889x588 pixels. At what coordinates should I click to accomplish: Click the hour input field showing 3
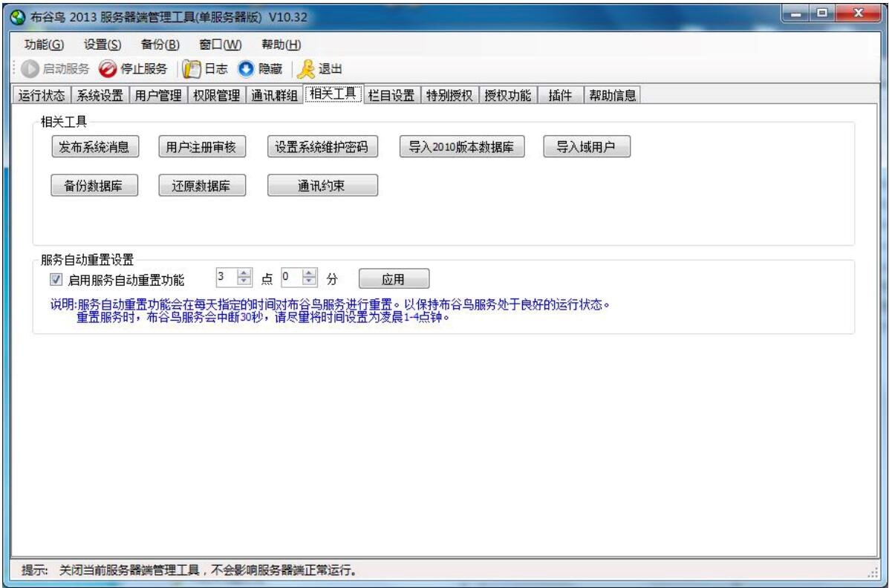click(x=227, y=277)
